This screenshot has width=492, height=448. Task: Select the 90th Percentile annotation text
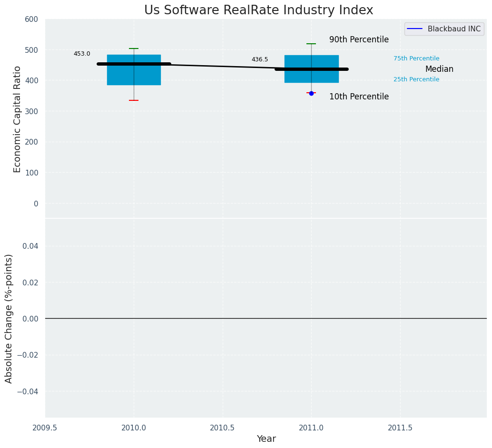(359, 40)
